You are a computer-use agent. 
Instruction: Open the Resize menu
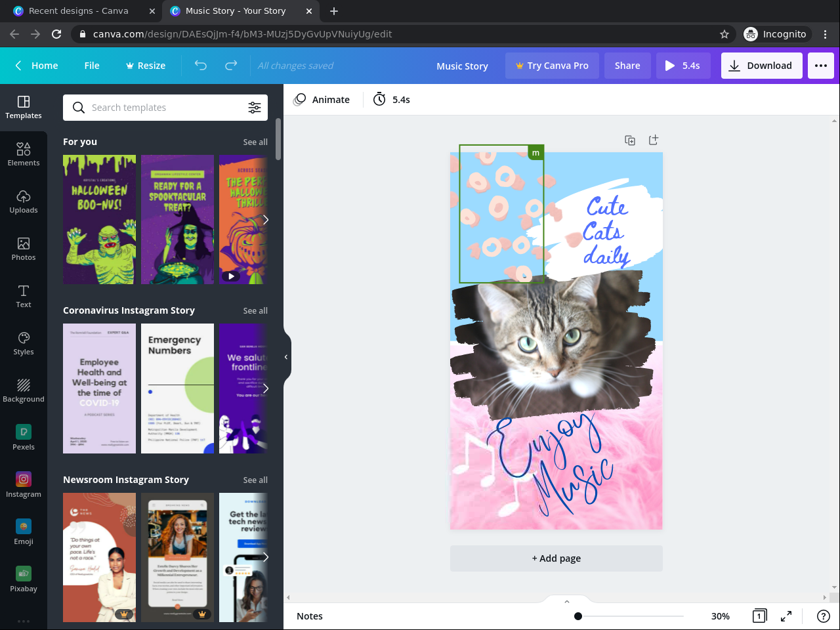pyautogui.click(x=146, y=66)
